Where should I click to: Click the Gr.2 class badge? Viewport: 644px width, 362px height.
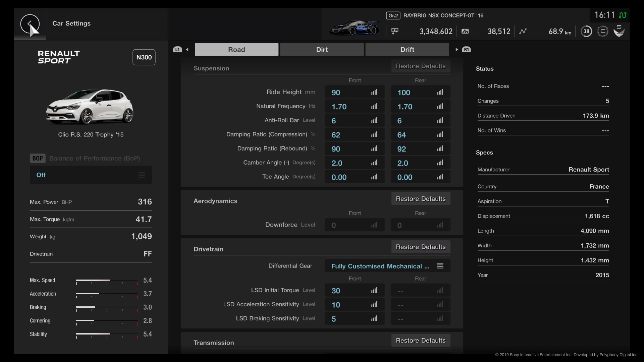pos(393,15)
